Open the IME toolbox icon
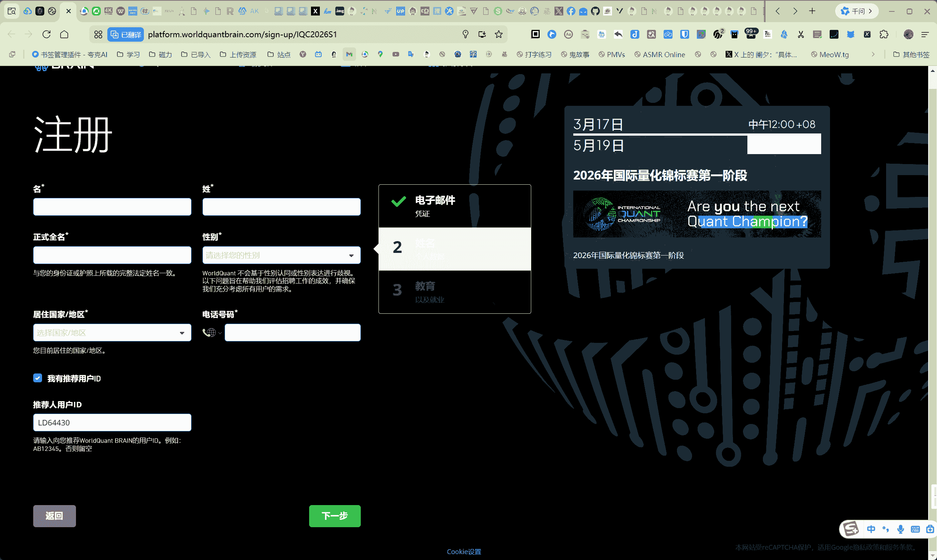Image resolution: width=937 pixels, height=560 pixels. click(930, 529)
